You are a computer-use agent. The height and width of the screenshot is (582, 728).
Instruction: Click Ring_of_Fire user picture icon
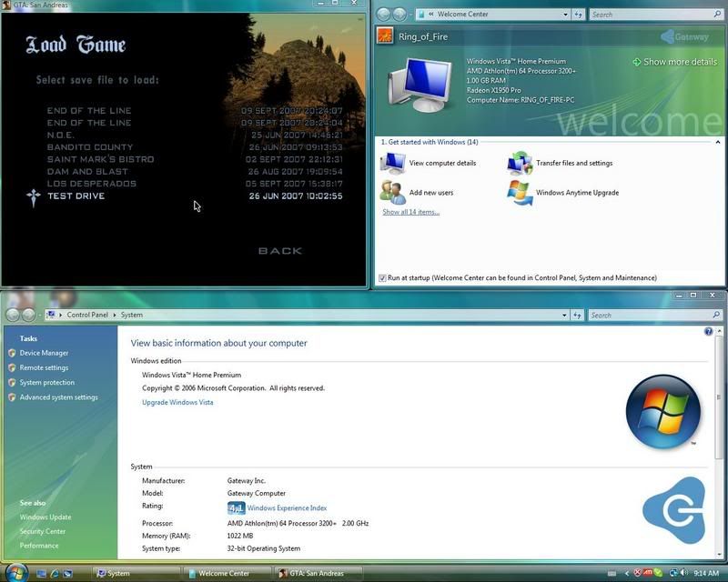pos(385,36)
